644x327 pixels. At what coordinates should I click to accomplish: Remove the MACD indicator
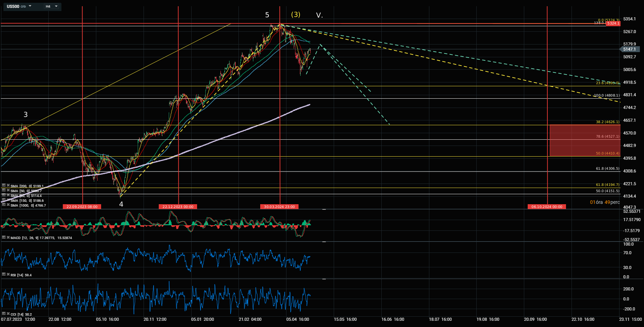[8, 237]
